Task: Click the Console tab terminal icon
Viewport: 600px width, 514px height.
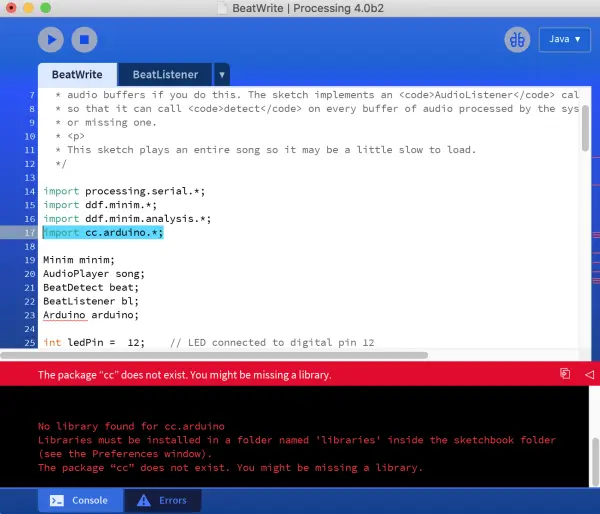Action: 57,500
